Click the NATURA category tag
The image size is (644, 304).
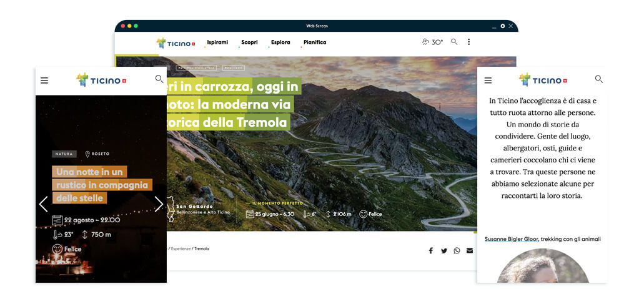(64, 154)
